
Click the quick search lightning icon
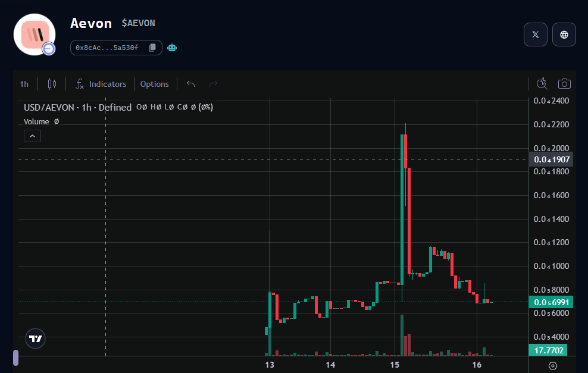click(542, 84)
